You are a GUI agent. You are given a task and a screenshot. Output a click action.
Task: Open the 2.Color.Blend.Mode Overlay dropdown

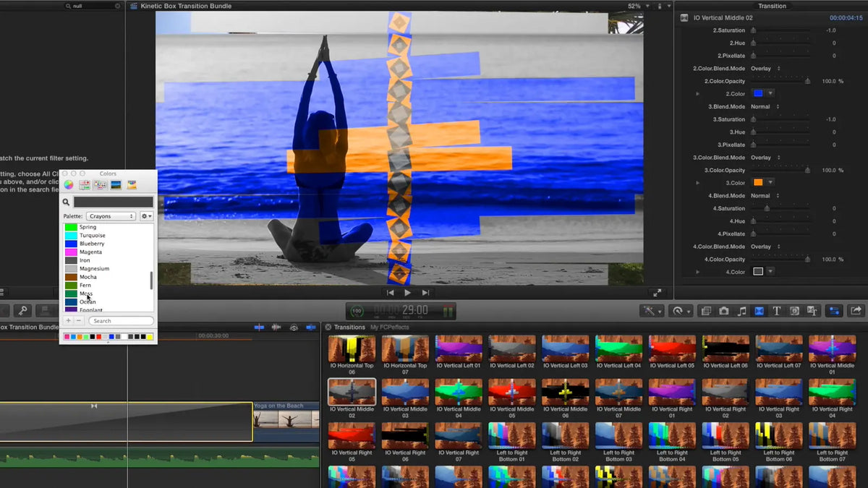[x=766, y=69]
